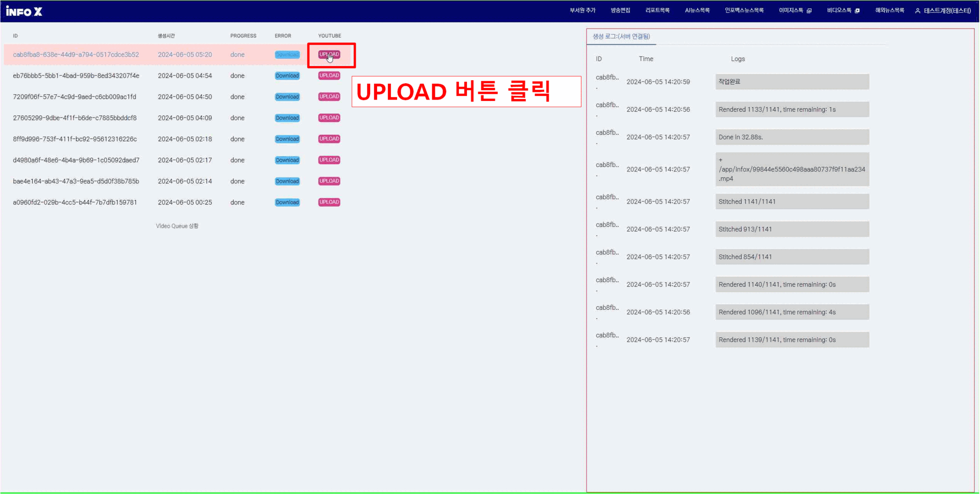Download video for row eb76bbb5
The height and width of the screenshot is (494, 980).
(x=287, y=76)
